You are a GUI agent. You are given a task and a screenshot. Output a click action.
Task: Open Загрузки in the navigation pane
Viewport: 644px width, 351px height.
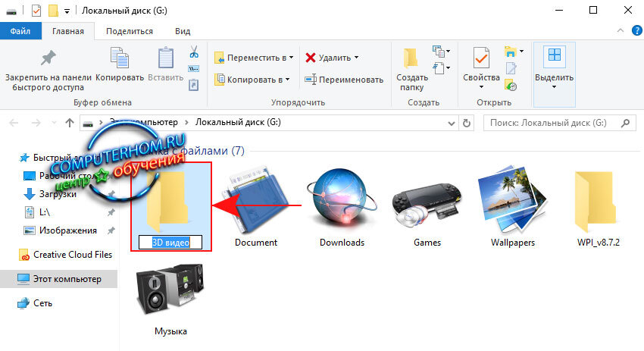[58, 194]
